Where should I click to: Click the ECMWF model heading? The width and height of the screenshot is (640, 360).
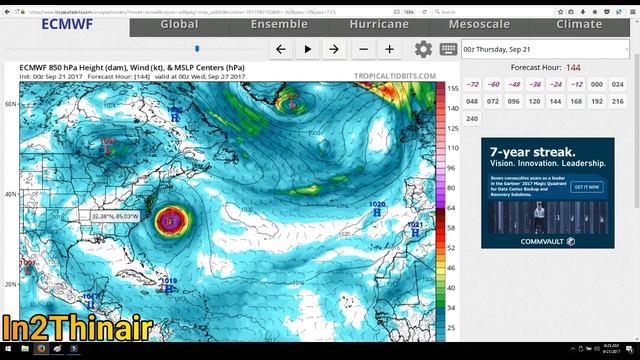(x=67, y=24)
